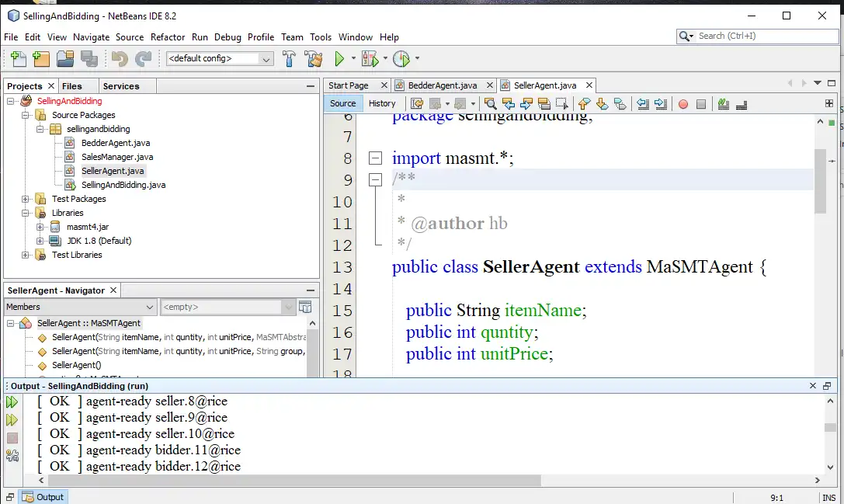This screenshot has height=504, width=844.
Task: Click the Undo arrow icon
Action: tap(120, 59)
